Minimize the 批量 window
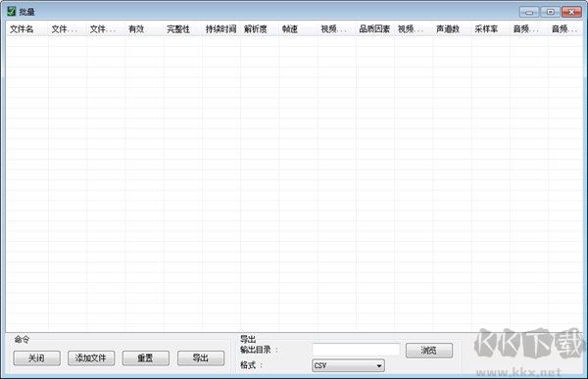588x379 pixels. 529,12
